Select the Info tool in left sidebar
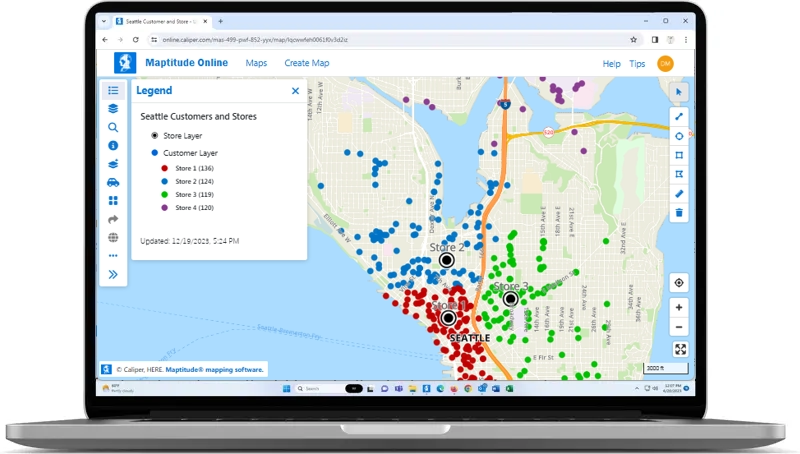 pos(113,146)
